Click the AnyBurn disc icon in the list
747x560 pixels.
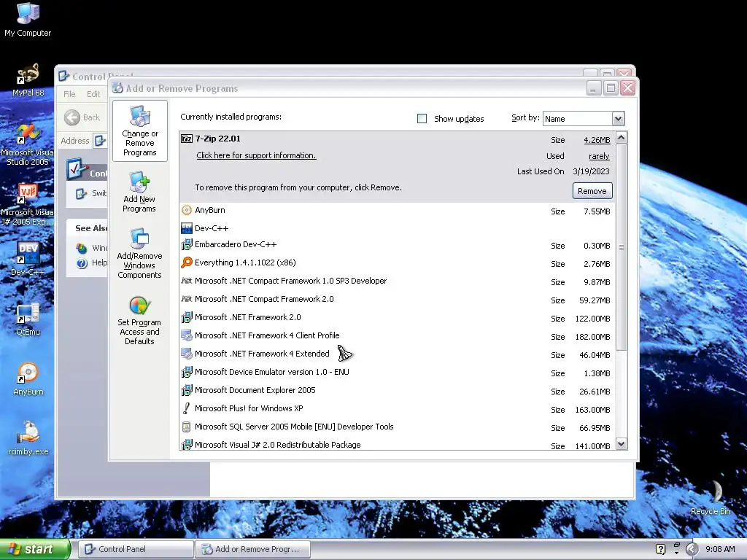pyautogui.click(x=186, y=210)
